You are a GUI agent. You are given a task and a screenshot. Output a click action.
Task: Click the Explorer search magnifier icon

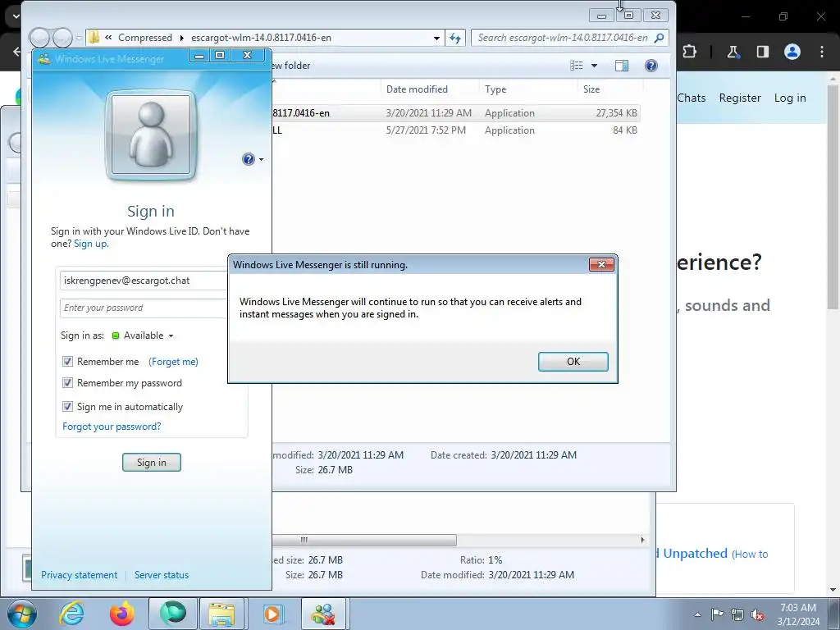click(660, 38)
